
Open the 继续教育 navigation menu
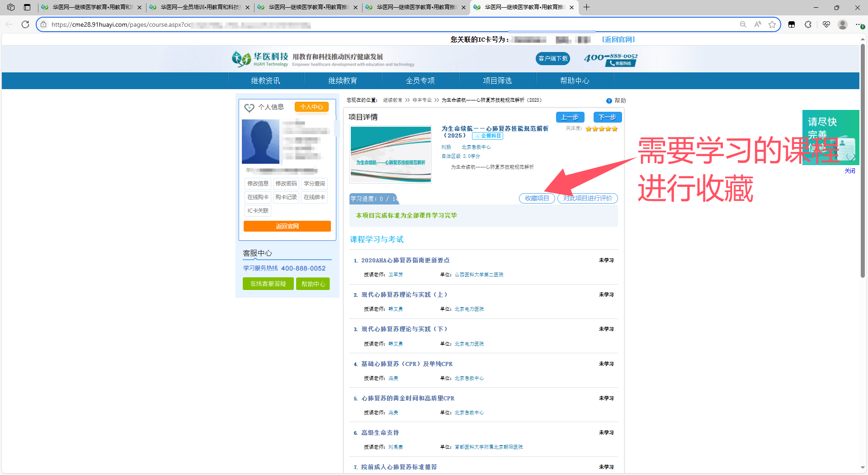tap(343, 81)
